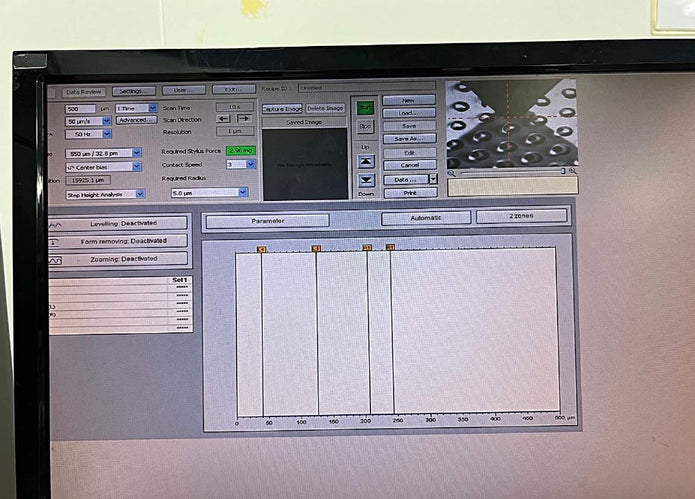Select the cursor marker near 205 µm
Image resolution: width=695 pixels, height=499 pixels.
tap(367, 247)
